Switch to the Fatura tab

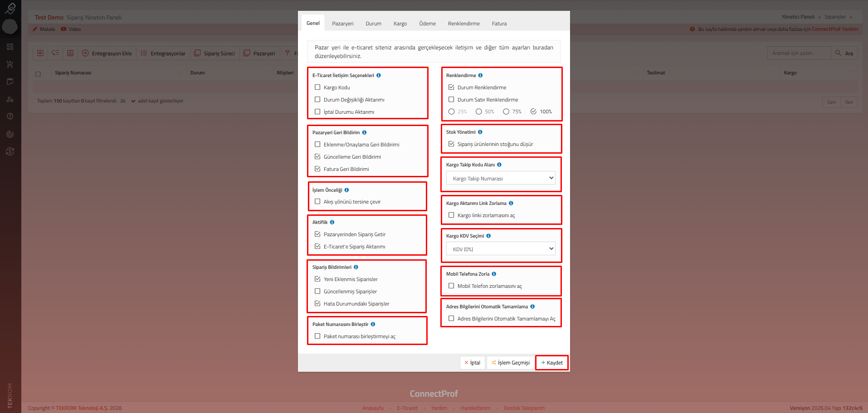coord(499,24)
